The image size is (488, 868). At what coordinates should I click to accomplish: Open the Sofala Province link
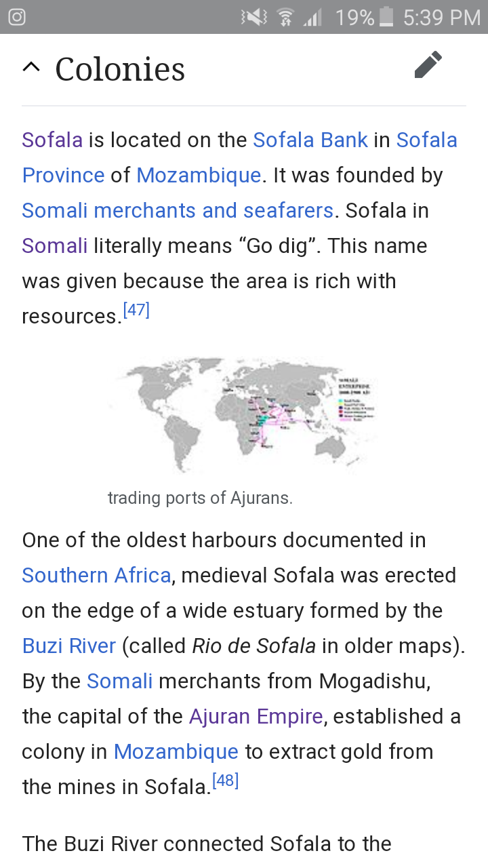(x=240, y=157)
